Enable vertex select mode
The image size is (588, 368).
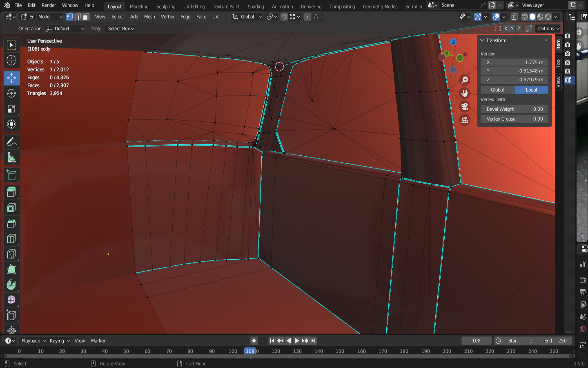[70, 17]
